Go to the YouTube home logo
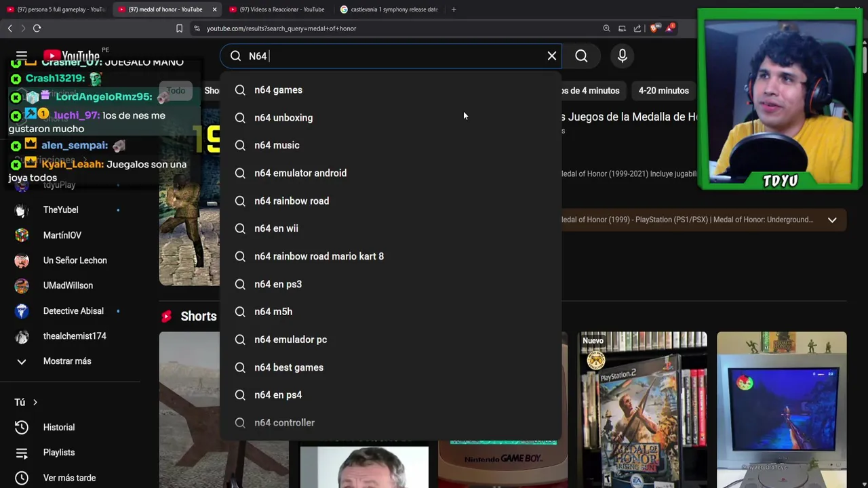Viewport: 868px width, 488px height. click(x=71, y=56)
